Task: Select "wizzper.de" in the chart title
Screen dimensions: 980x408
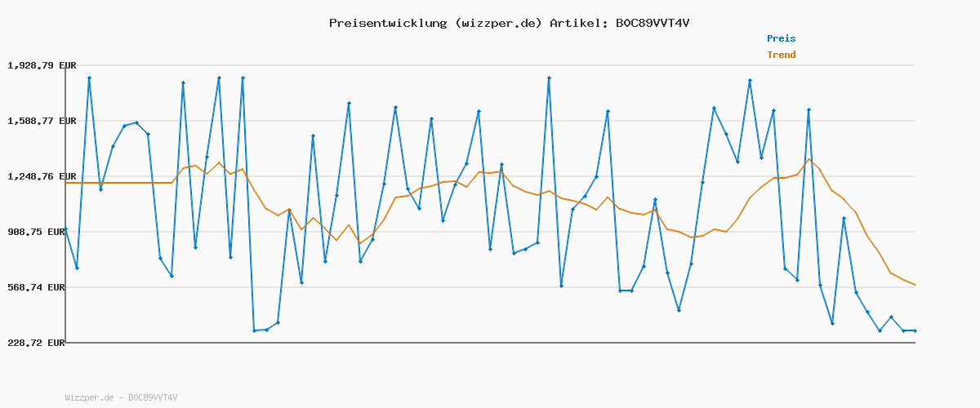Action: 498,23
